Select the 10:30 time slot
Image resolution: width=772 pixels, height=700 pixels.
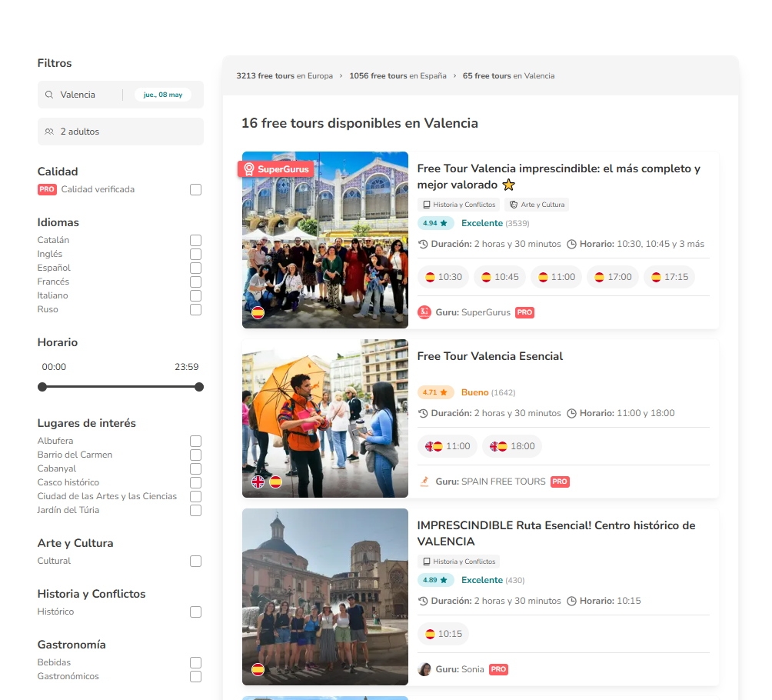point(444,277)
